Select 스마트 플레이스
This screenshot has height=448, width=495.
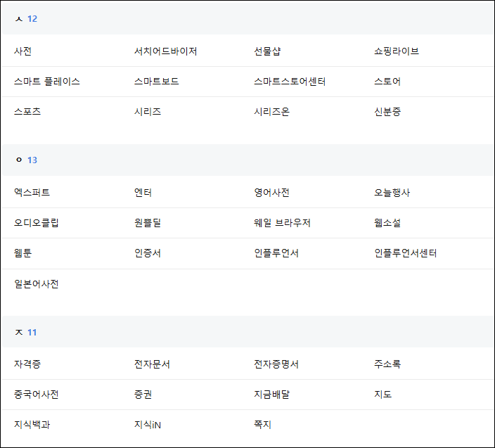(46, 82)
